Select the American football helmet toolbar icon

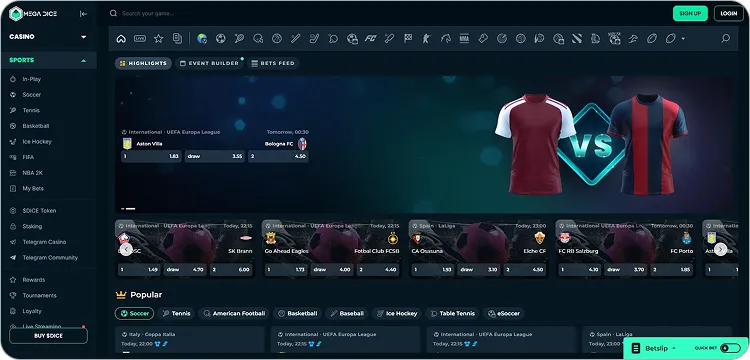[258, 39]
